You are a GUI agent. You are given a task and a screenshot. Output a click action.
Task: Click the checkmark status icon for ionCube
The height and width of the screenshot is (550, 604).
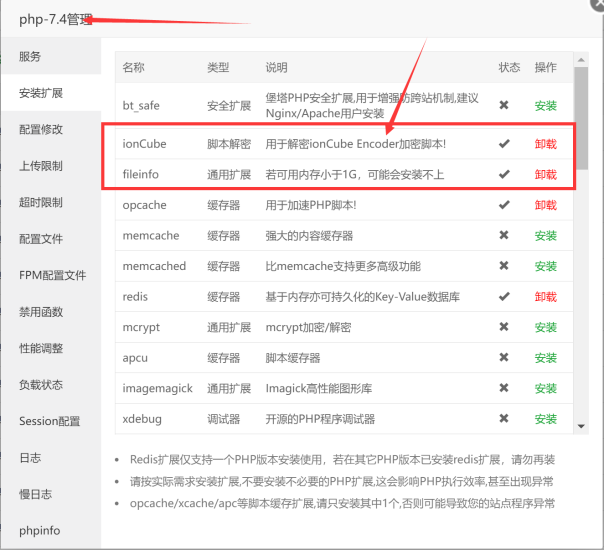click(504, 144)
